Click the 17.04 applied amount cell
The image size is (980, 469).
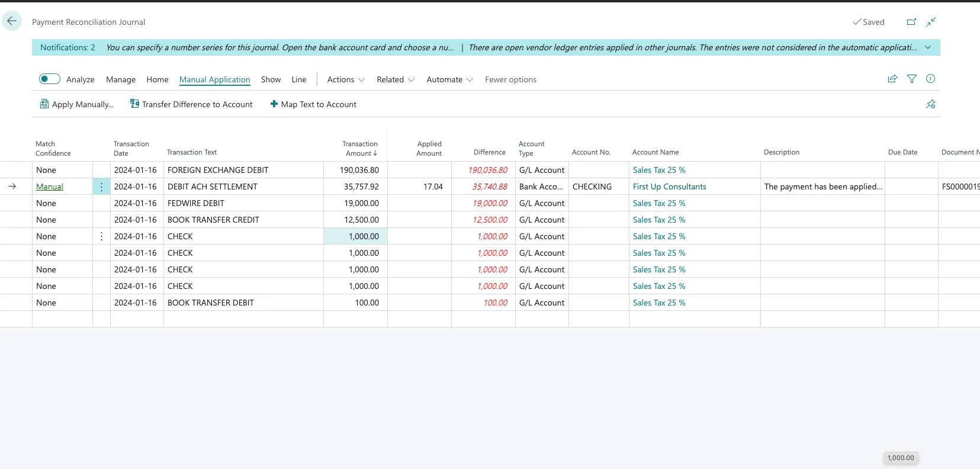pyautogui.click(x=419, y=187)
